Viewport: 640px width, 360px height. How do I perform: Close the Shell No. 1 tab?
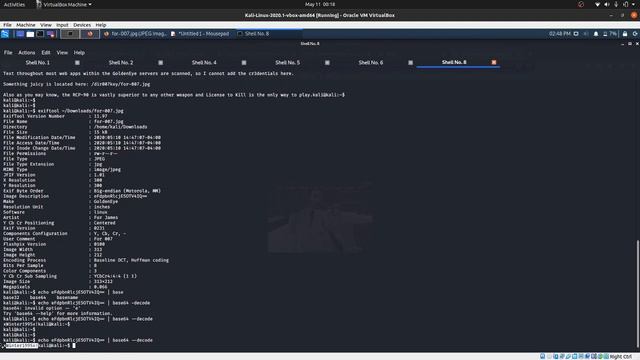tap(77, 62)
